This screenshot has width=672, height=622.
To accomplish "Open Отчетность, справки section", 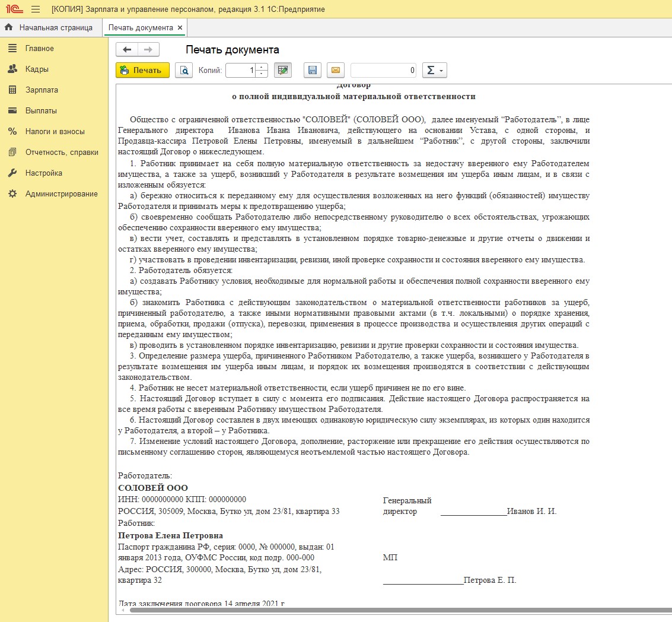I will (x=62, y=153).
